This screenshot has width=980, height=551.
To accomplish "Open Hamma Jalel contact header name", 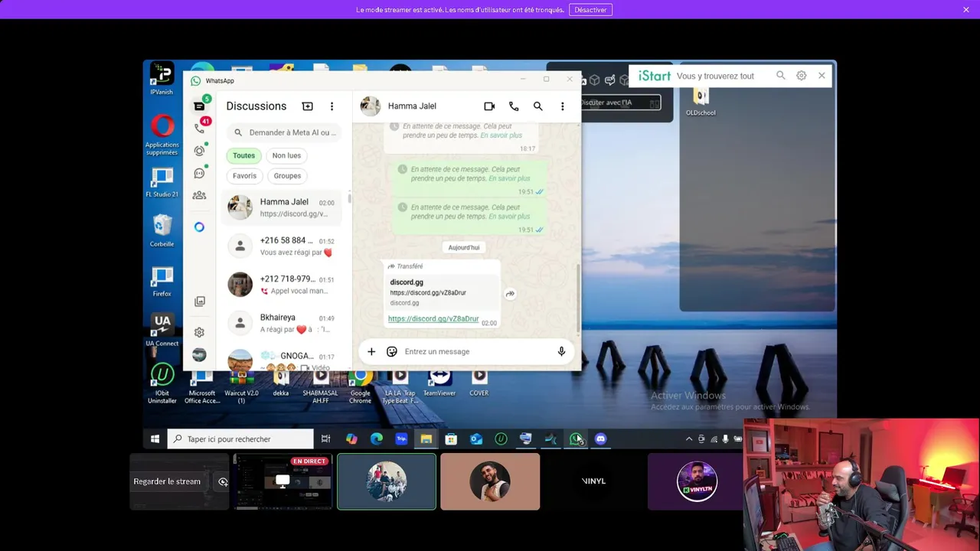I will (x=412, y=106).
